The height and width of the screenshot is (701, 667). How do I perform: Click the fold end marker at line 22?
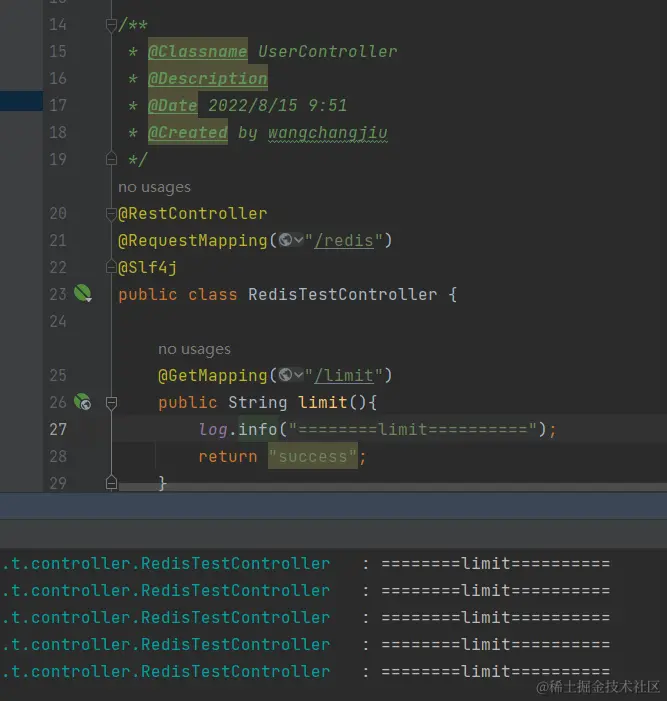point(111,267)
